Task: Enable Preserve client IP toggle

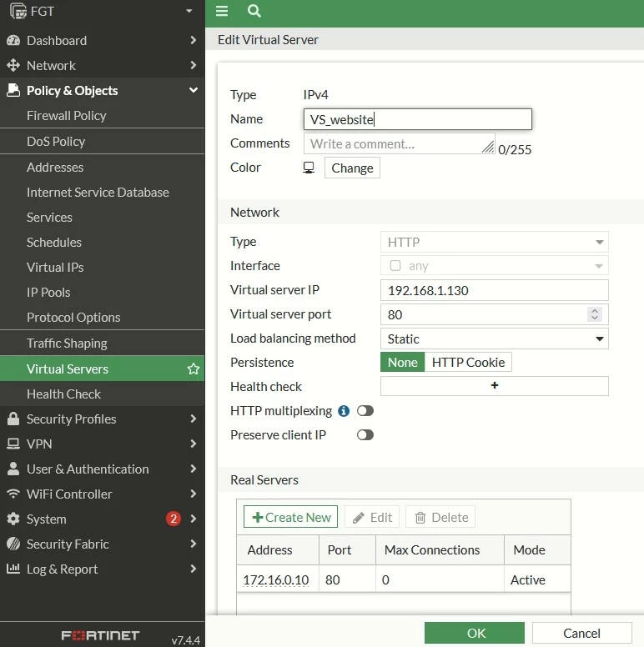Action: tap(365, 435)
